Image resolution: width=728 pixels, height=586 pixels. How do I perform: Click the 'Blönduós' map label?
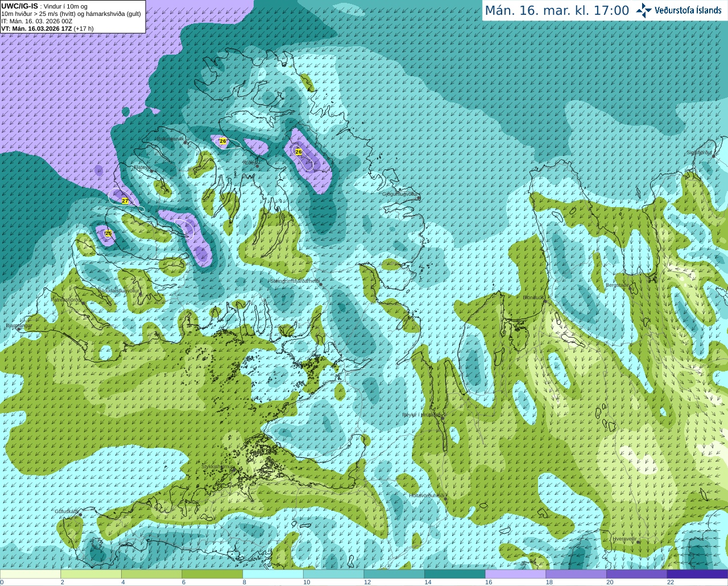533,298
